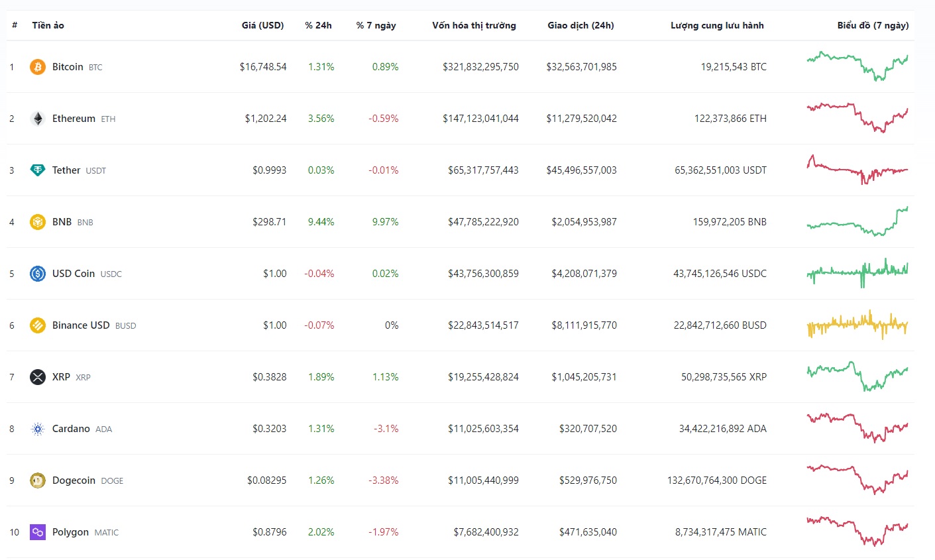The image size is (935, 560).
Task: Click Tether price $0.9993
Action: tap(270, 170)
